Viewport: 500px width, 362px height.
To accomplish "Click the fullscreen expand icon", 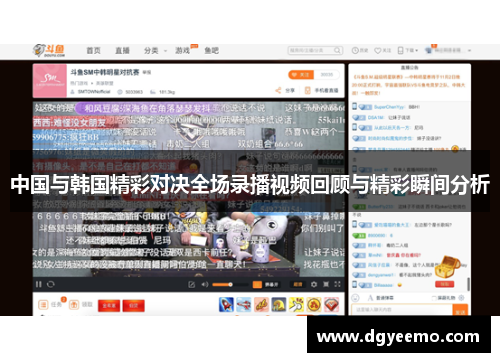I will 337,284.
